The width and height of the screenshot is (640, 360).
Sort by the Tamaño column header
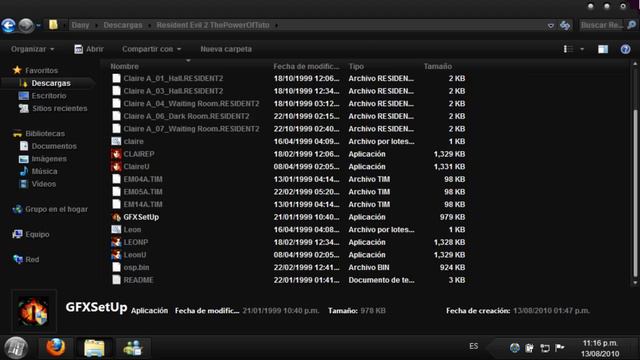[x=438, y=66]
